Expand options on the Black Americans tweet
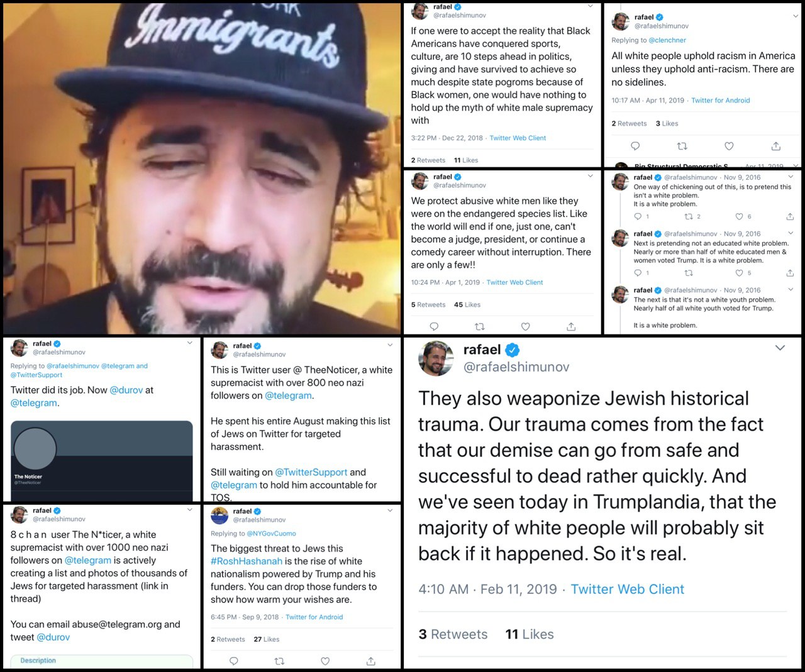The height and width of the screenshot is (672, 805). pyautogui.click(x=590, y=6)
